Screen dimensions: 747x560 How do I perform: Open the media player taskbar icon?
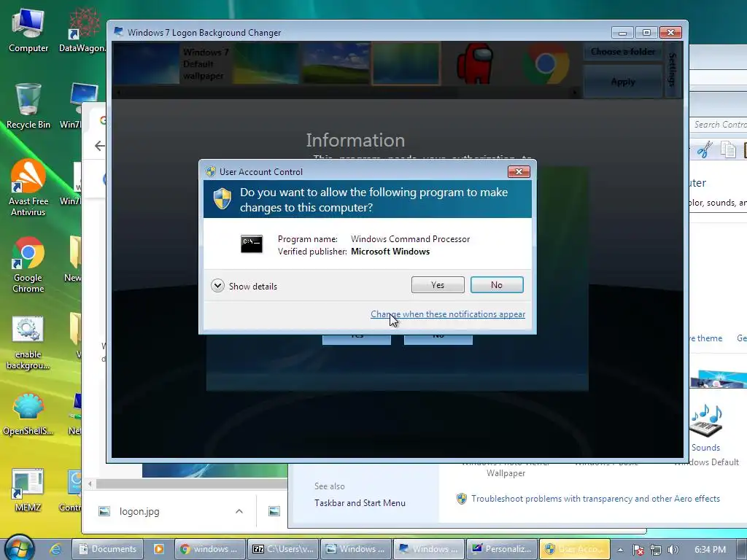point(158,549)
